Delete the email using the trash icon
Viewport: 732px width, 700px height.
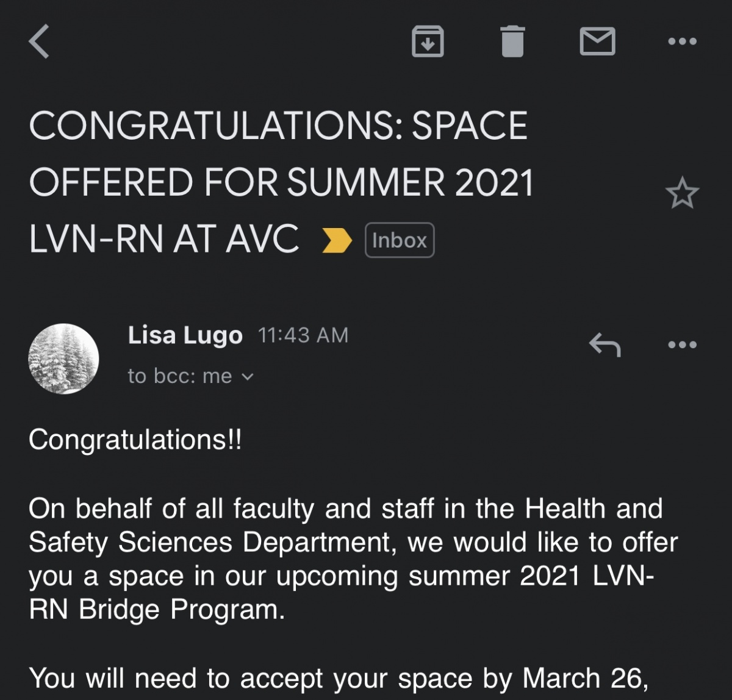[x=512, y=41]
